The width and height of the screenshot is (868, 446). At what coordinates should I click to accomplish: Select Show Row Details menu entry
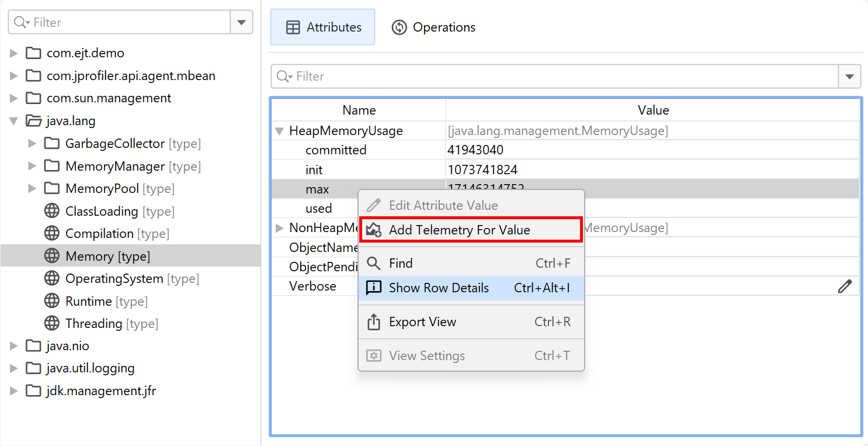coord(439,288)
